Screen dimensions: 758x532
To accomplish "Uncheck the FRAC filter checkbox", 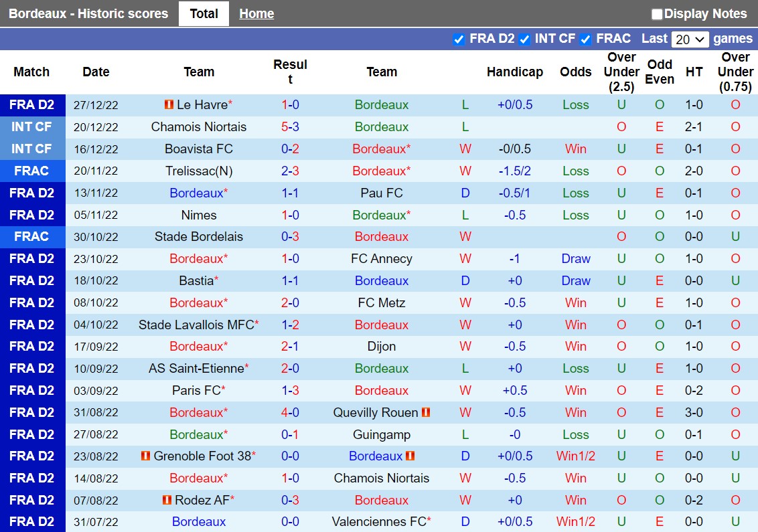I will click(x=585, y=39).
